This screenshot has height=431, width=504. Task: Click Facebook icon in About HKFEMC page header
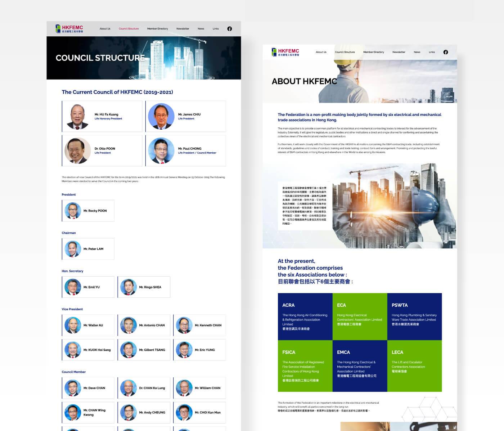(x=445, y=52)
